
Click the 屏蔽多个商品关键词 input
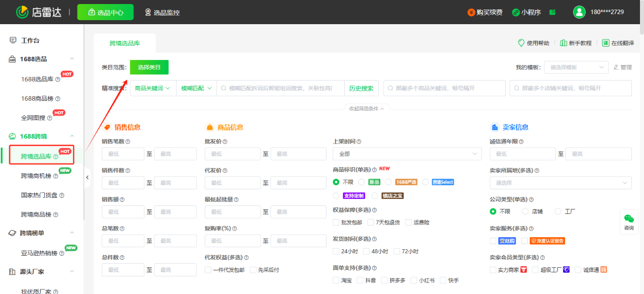click(x=444, y=88)
